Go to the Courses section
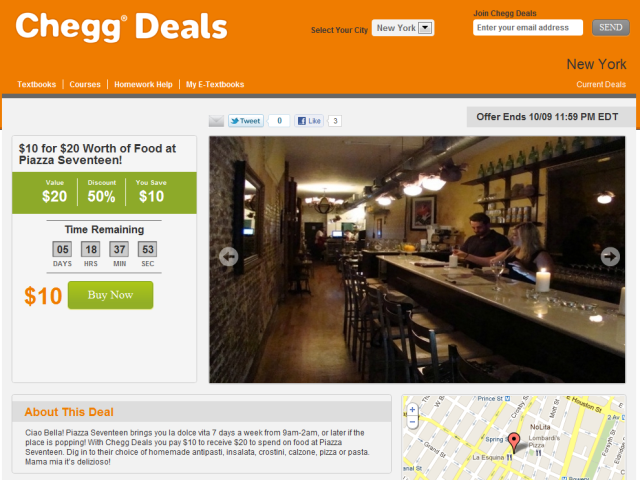 click(x=85, y=84)
